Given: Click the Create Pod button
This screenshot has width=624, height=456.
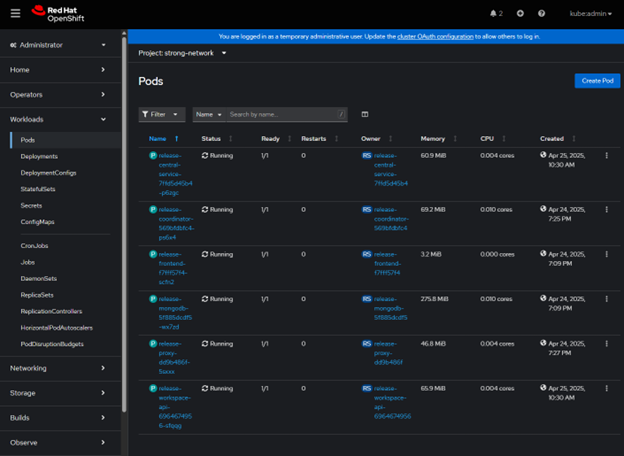Looking at the screenshot, I should 597,81.
